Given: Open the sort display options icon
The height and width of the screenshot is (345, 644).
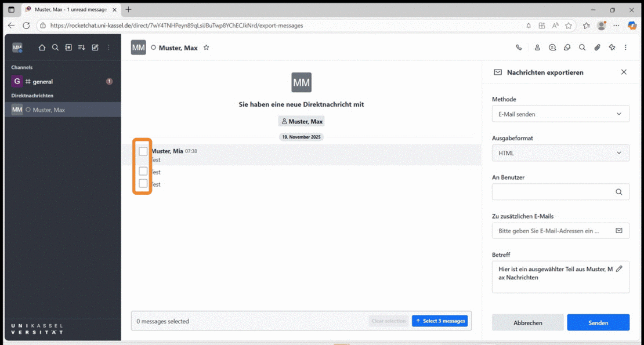Looking at the screenshot, I should (x=82, y=48).
